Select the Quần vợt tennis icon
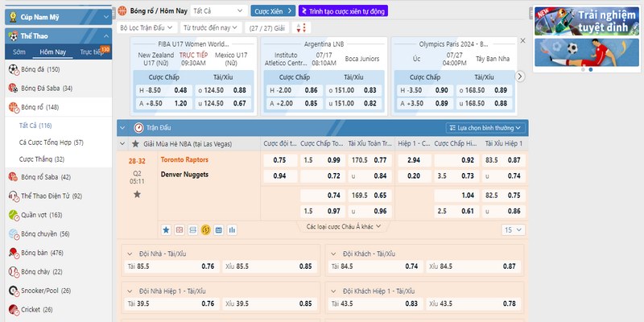Viewport: 644px width, 322px height. pyautogui.click(x=13, y=215)
